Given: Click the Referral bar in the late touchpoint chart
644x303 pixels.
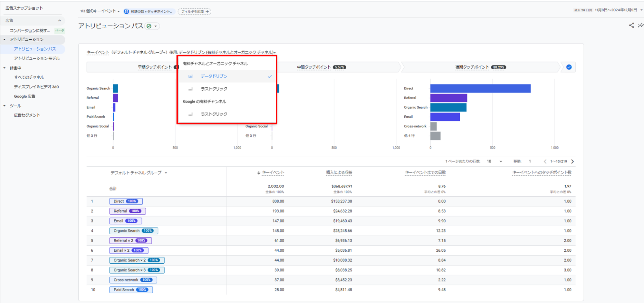Looking at the screenshot, I should pyautogui.click(x=449, y=98).
